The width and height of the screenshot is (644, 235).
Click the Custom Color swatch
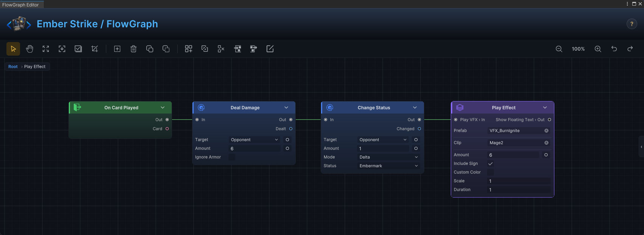pyautogui.click(x=490, y=172)
